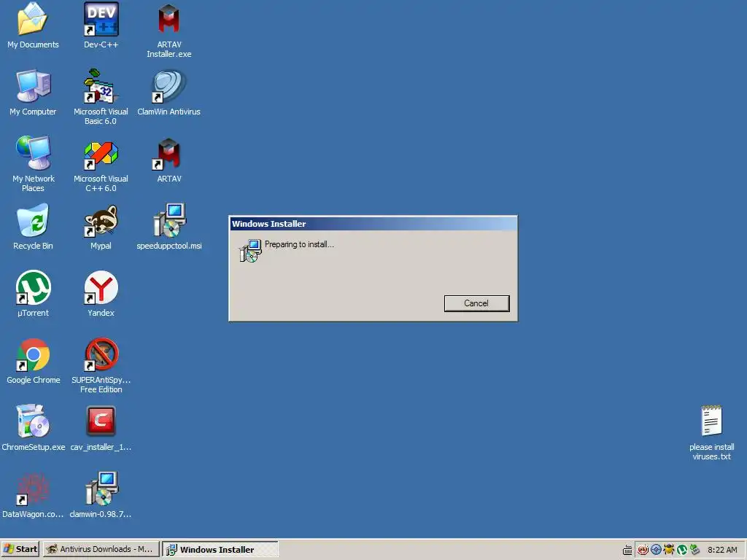The width and height of the screenshot is (747, 560).
Task: Click the 'Preparing to install...' text
Action: point(299,244)
